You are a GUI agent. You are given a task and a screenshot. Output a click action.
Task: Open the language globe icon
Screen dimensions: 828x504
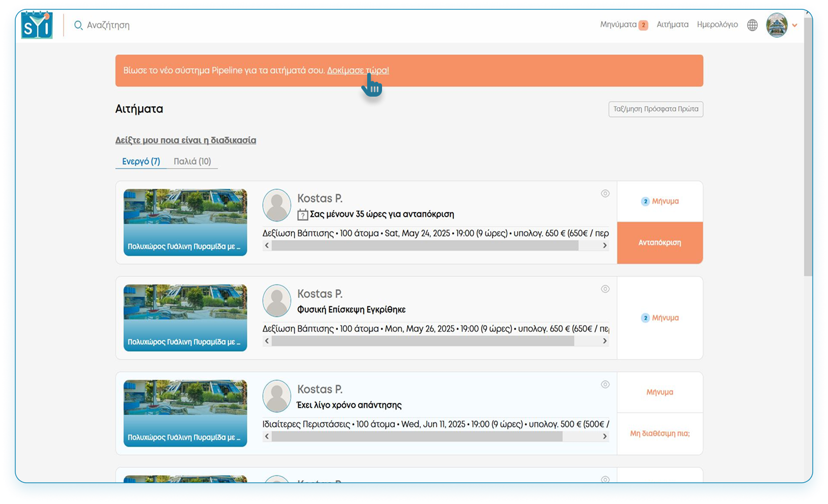(752, 25)
